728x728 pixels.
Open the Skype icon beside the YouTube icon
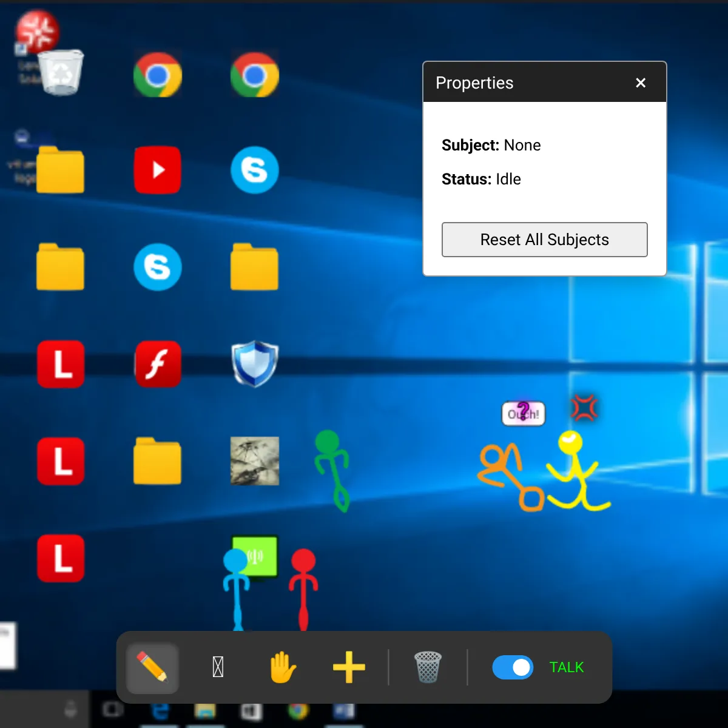pyautogui.click(x=255, y=170)
